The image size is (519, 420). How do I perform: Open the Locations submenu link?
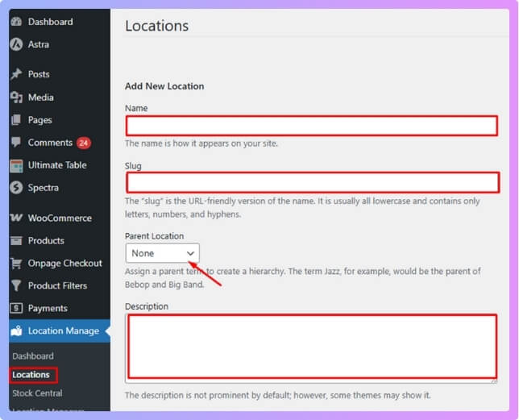(x=31, y=375)
